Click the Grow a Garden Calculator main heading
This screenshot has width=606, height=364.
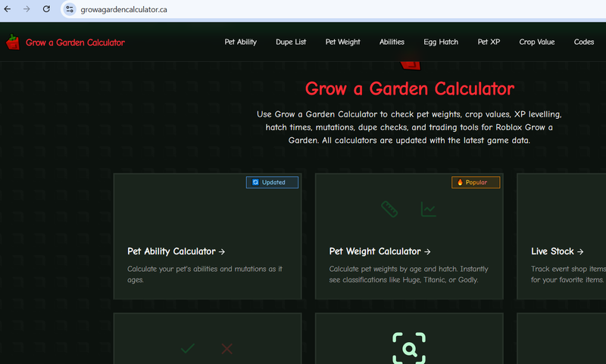click(x=409, y=89)
